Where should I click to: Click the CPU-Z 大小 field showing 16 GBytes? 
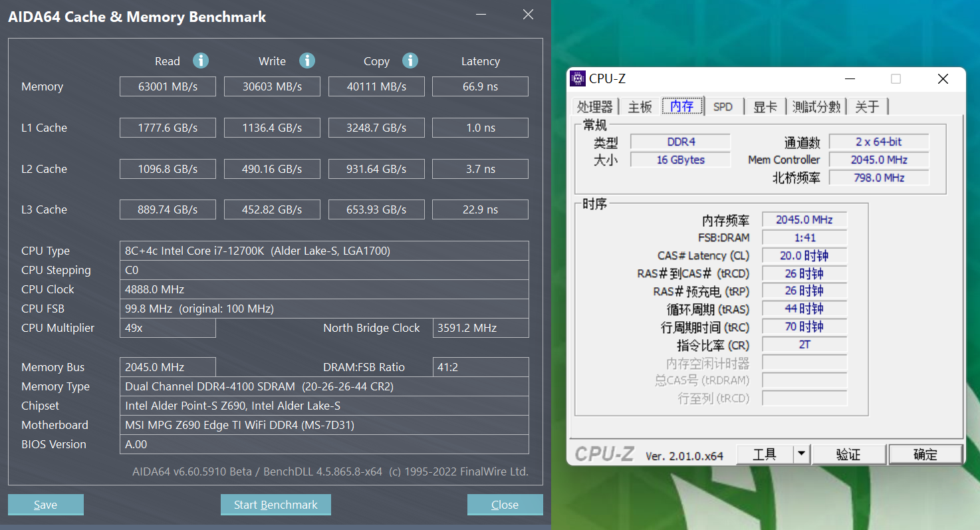pyautogui.click(x=680, y=160)
